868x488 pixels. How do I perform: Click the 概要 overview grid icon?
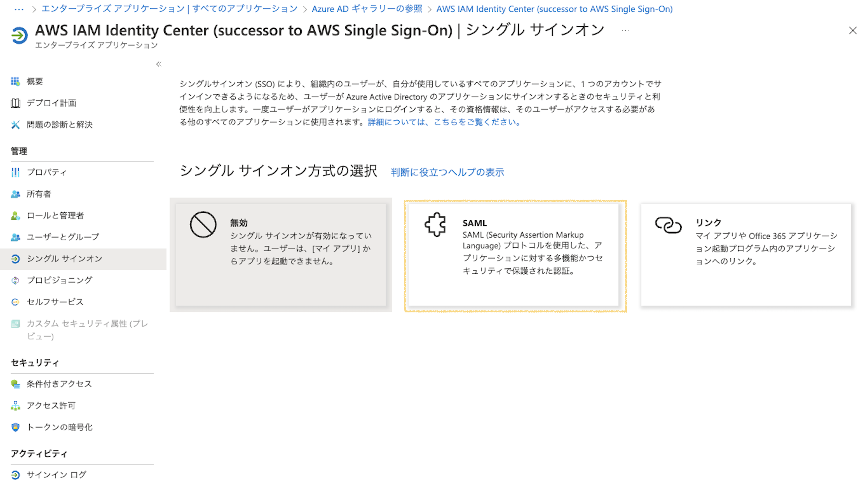click(15, 81)
